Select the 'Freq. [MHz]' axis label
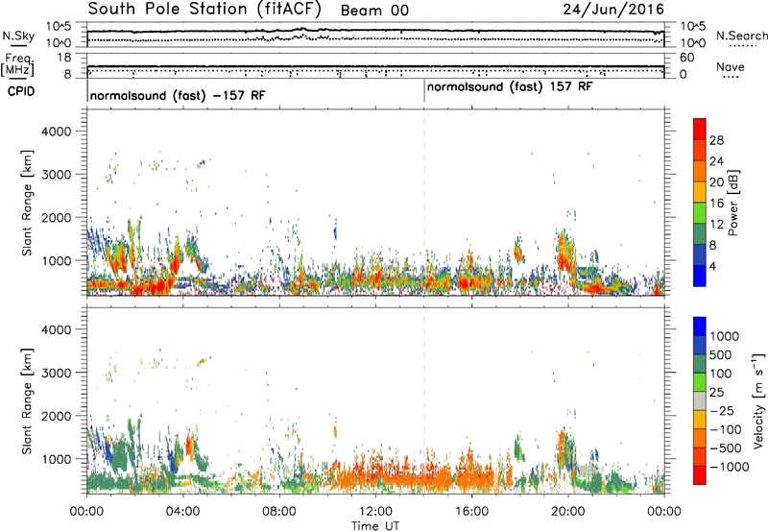Image resolution: width=768 pixels, height=532 pixels. 17,65
